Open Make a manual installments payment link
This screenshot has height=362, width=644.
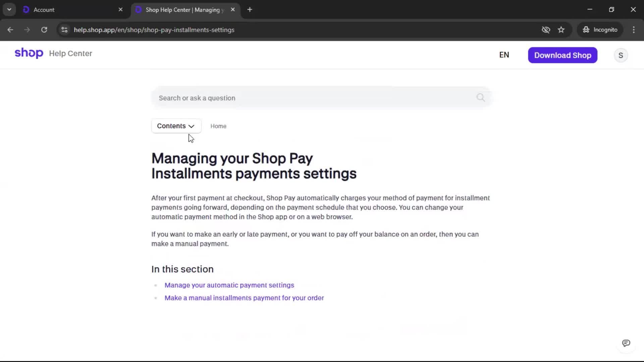[x=244, y=298]
